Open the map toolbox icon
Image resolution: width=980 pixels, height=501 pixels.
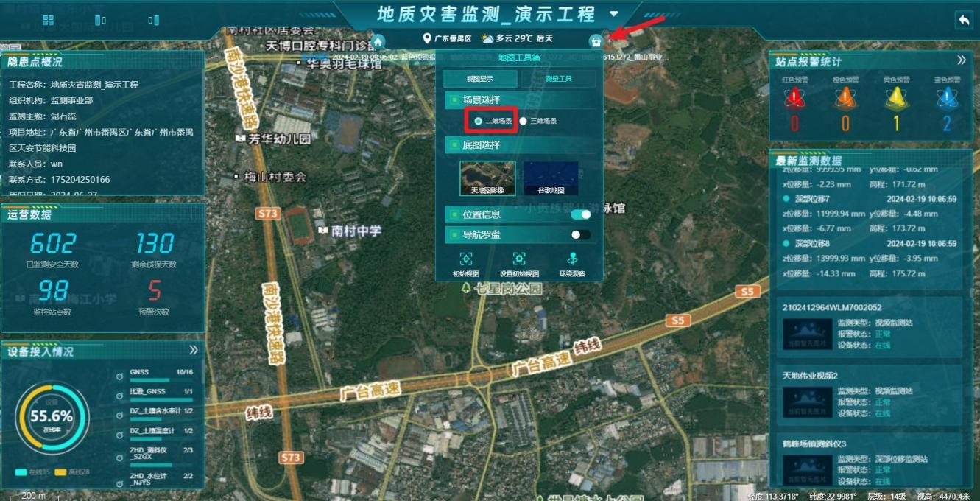pyautogui.click(x=595, y=41)
